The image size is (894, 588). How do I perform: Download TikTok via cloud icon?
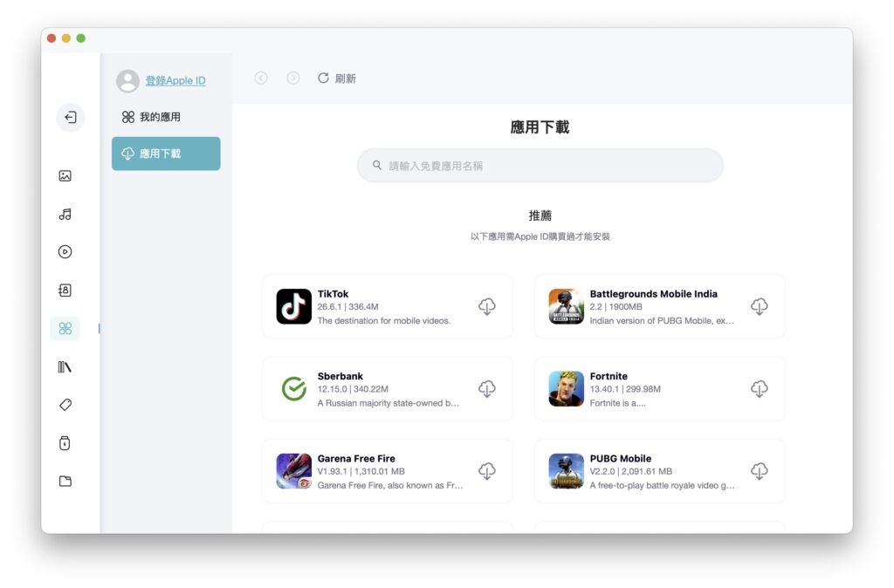point(487,306)
